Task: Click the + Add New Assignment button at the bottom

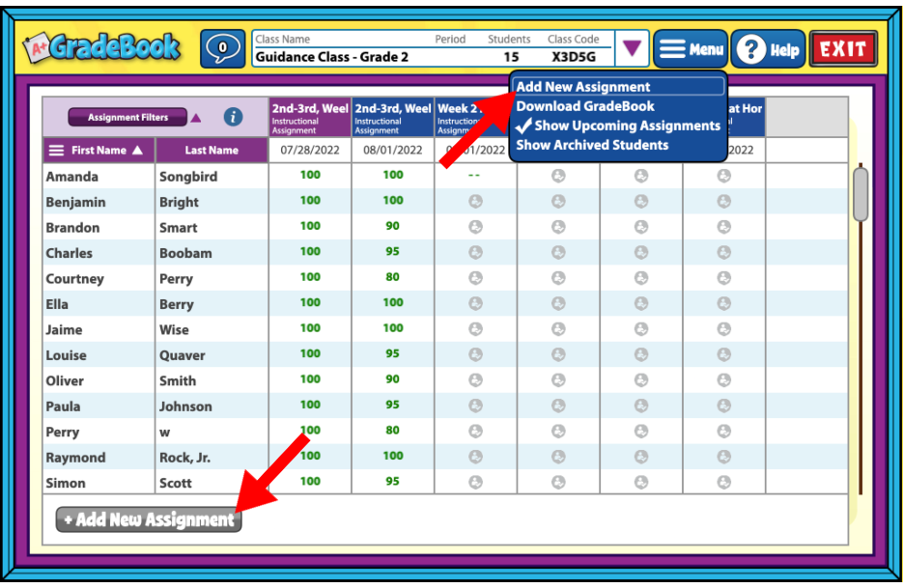Action: click(x=149, y=519)
